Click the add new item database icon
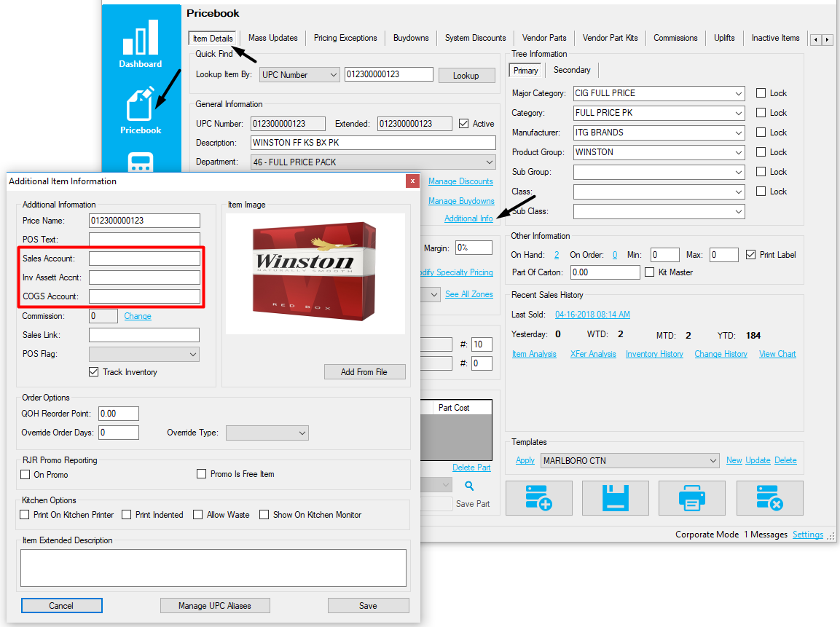Image resolution: width=840 pixels, height=627 pixels. coord(539,498)
